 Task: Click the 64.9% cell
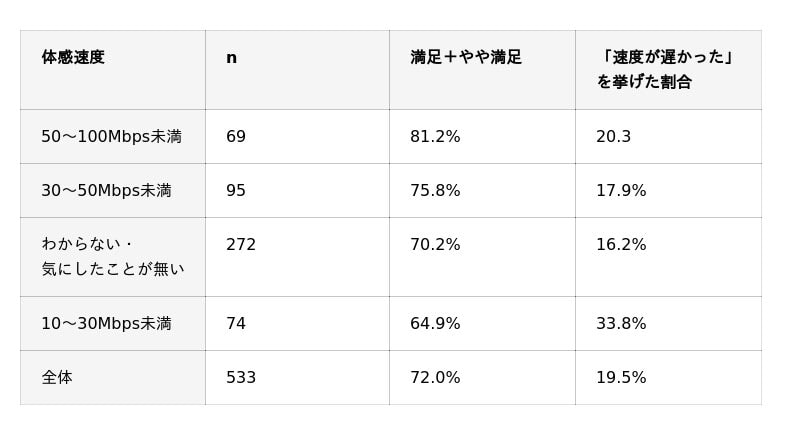[x=483, y=324]
